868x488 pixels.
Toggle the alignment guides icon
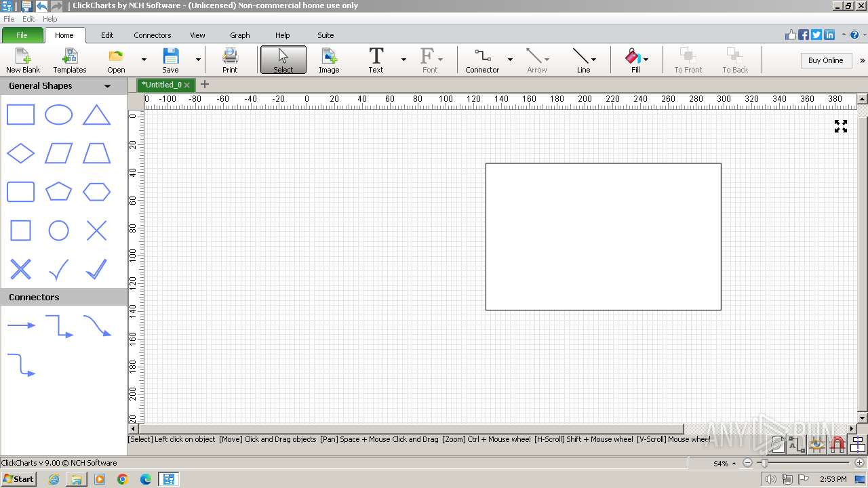pos(857,445)
